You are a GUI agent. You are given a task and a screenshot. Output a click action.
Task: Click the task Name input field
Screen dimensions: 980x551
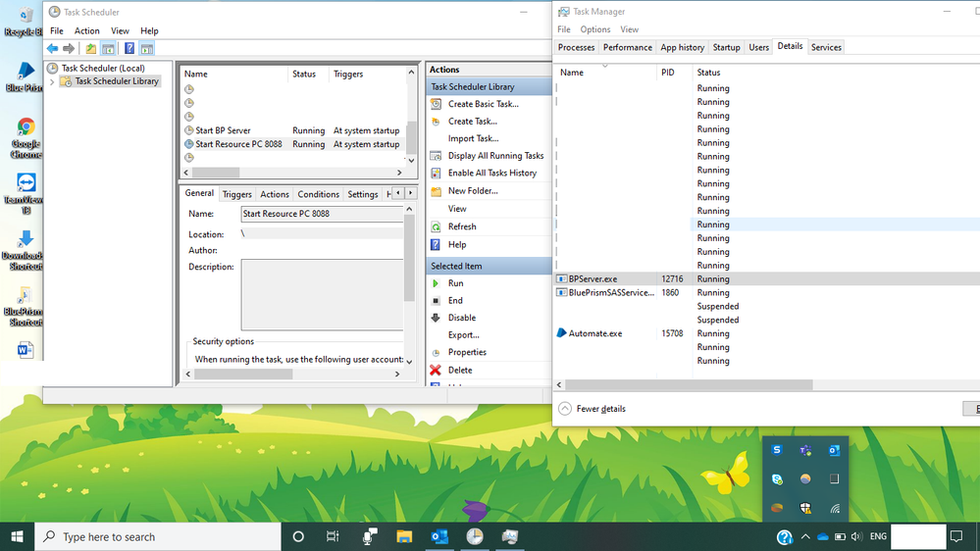click(320, 214)
